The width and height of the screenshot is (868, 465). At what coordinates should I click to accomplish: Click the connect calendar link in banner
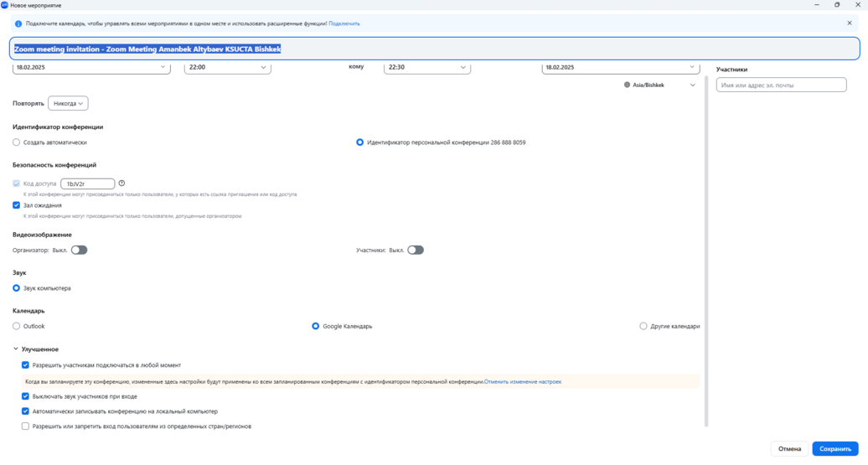[x=344, y=23]
